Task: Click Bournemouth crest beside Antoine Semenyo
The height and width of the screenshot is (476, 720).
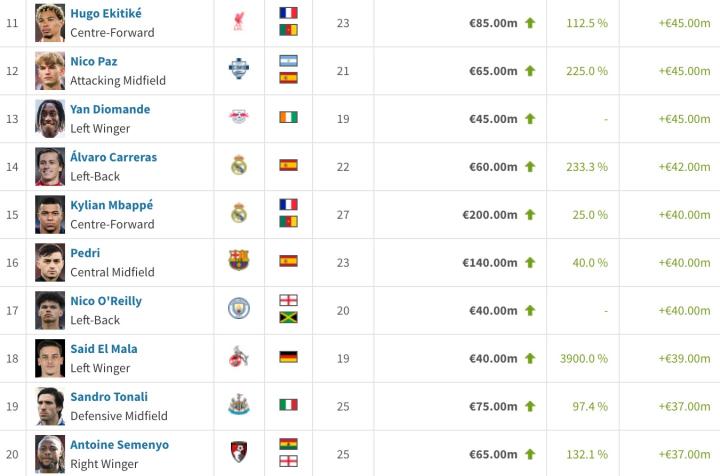Action: tap(238, 452)
